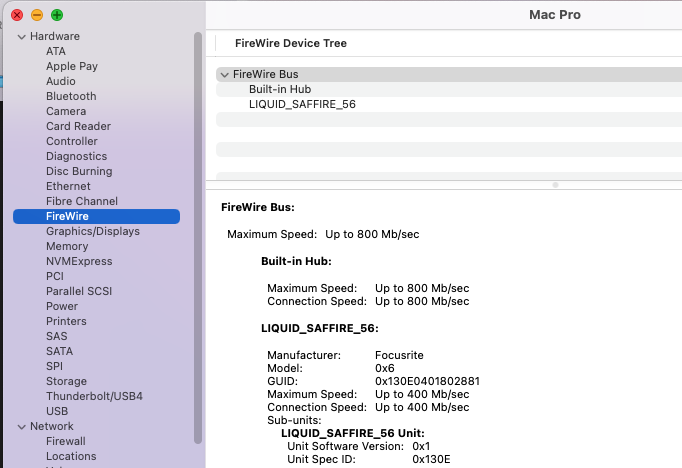Open Graphics/Displays category
Viewport: 682px width, 468px height.
[x=93, y=231]
